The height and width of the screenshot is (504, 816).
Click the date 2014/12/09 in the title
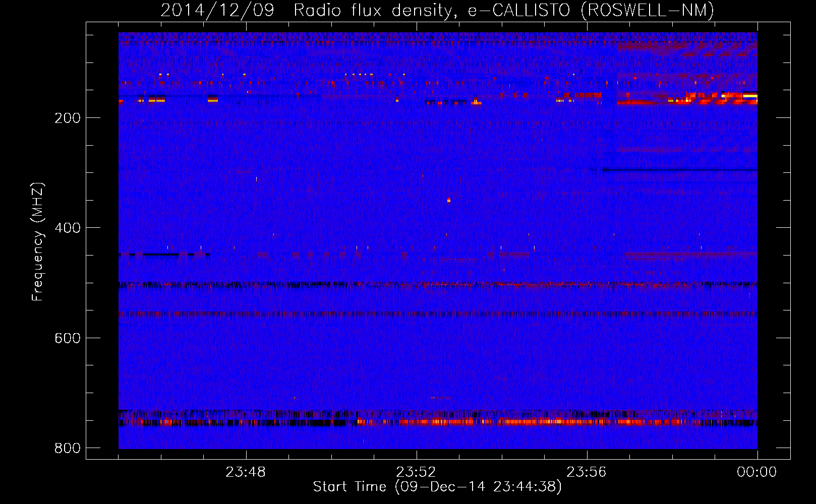coord(217,11)
